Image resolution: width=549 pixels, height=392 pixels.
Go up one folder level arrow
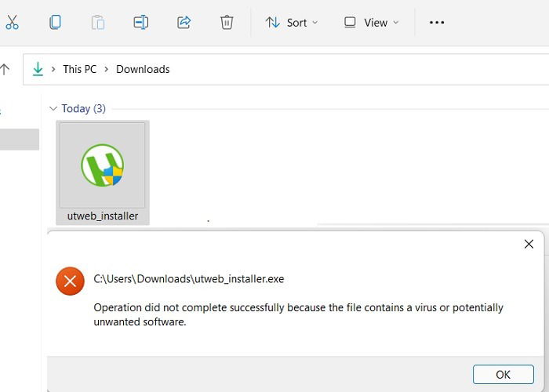point(5,69)
